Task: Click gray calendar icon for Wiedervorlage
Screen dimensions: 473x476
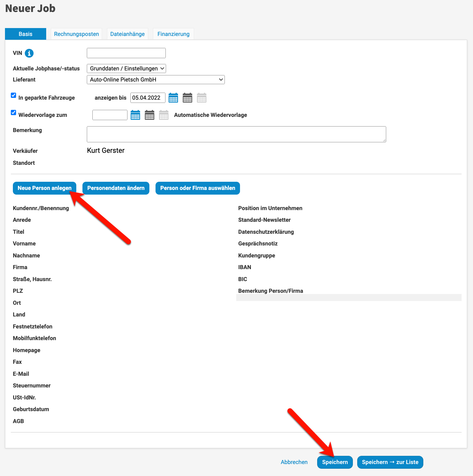Action: [x=164, y=115]
